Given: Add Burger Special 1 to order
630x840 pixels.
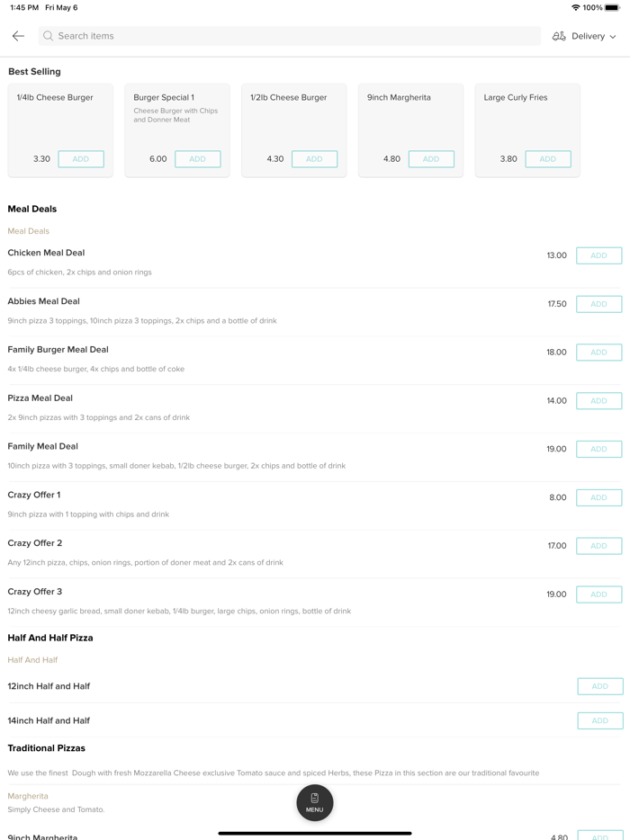Looking at the screenshot, I should point(197,159).
